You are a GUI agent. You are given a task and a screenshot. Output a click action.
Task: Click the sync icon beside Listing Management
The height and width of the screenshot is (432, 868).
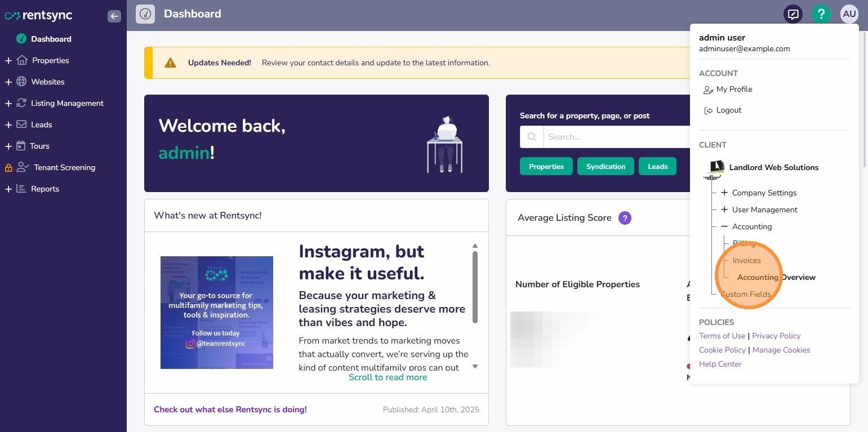[21, 103]
